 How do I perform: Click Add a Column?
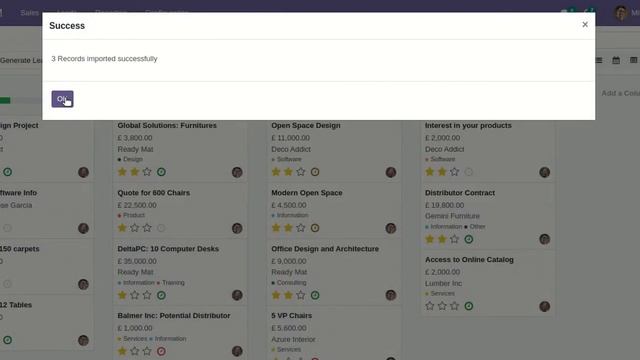620,93
